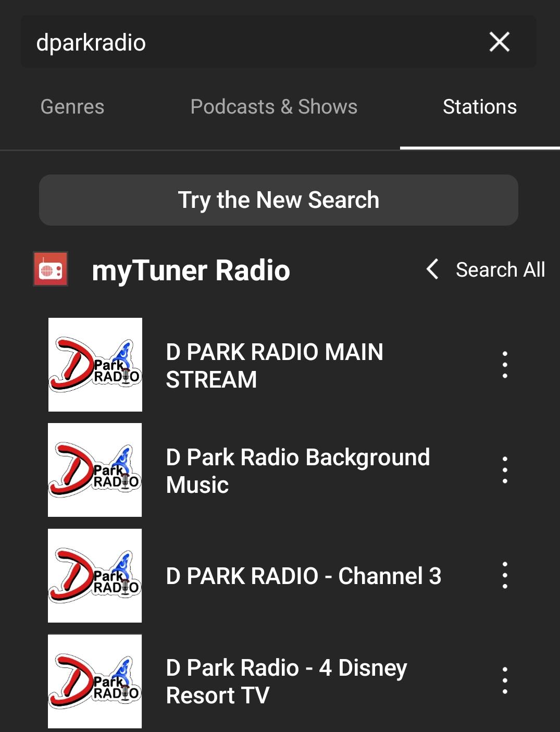Play D PARK RADIO MAIN STREAM
The width and height of the screenshot is (560, 732).
tap(274, 365)
